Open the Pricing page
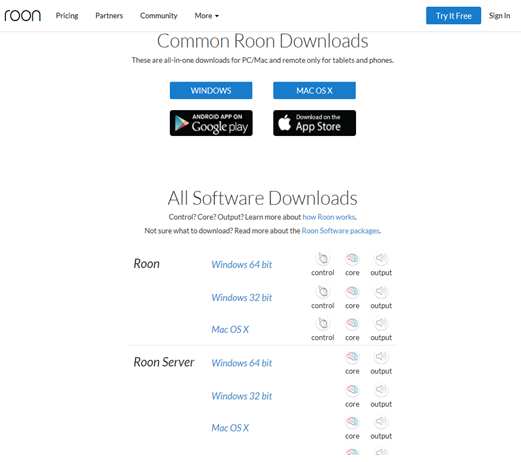This screenshot has width=521, height=462. pyautogui.click(x=67, y=16)
